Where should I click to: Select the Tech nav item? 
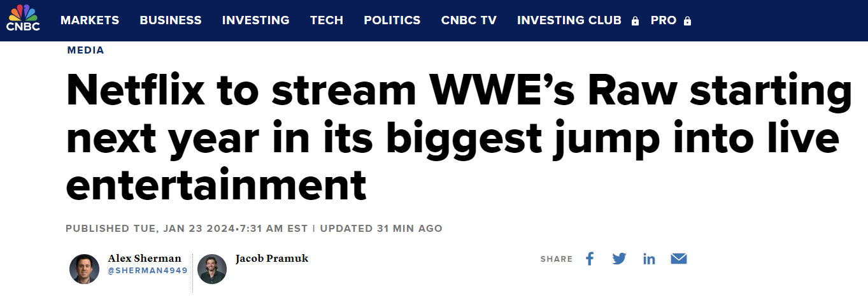pos(327,20)
